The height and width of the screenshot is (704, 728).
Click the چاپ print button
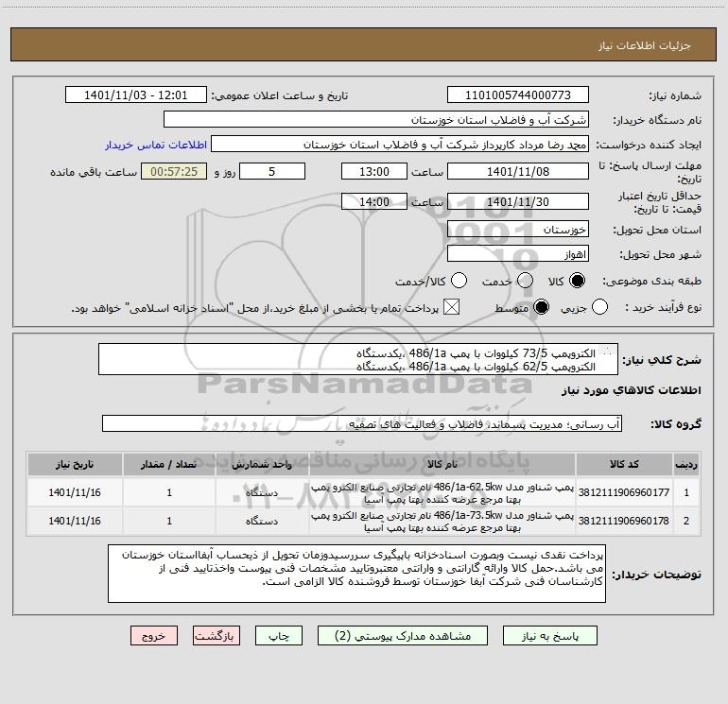coord(279,636)
